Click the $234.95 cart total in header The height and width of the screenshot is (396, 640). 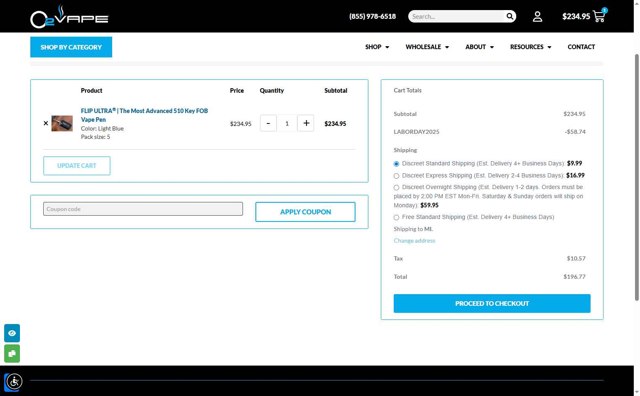(576, 16)
